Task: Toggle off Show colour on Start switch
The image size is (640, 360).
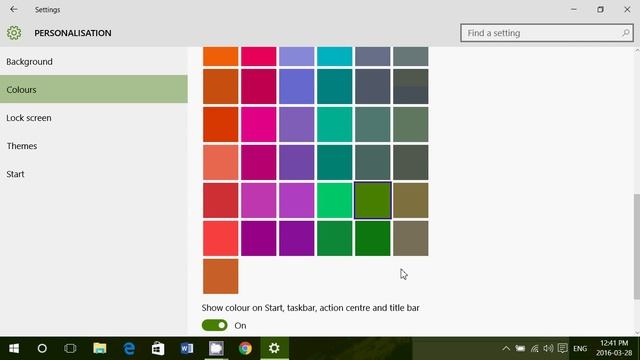Action: 214,325
